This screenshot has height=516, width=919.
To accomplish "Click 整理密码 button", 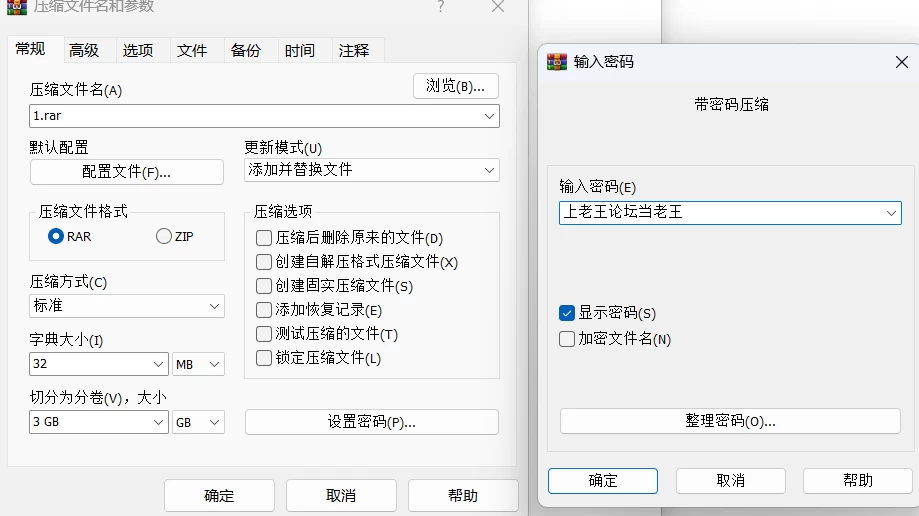I will coord(730,421).
